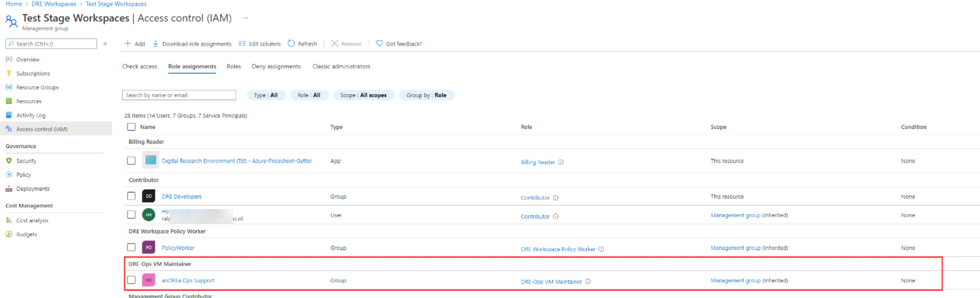Click info icon beside DRE Workspace Policy Worker
This screenshot has height=298, width=980.
pos(601,249)
